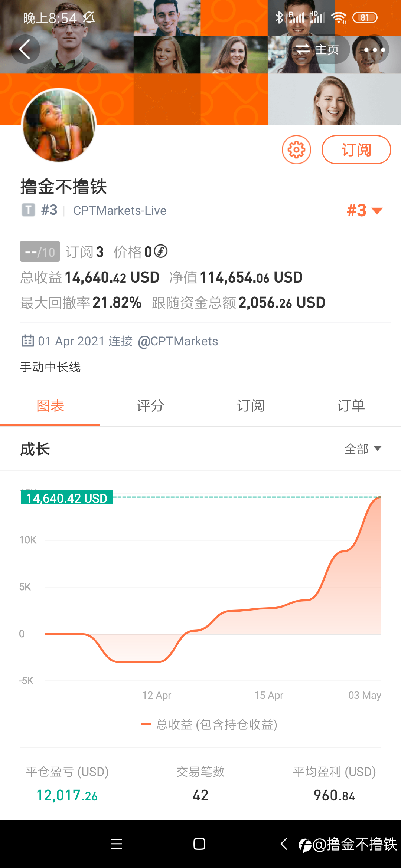This screenshot has width=401, height=868.
Task: Switch to the 评分 tab
Action: 150,405
